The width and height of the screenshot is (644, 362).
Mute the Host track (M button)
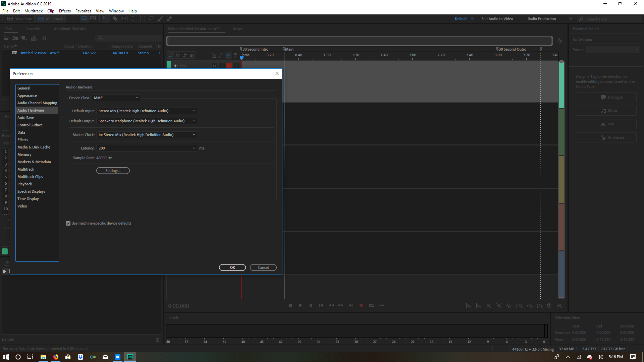214,66
